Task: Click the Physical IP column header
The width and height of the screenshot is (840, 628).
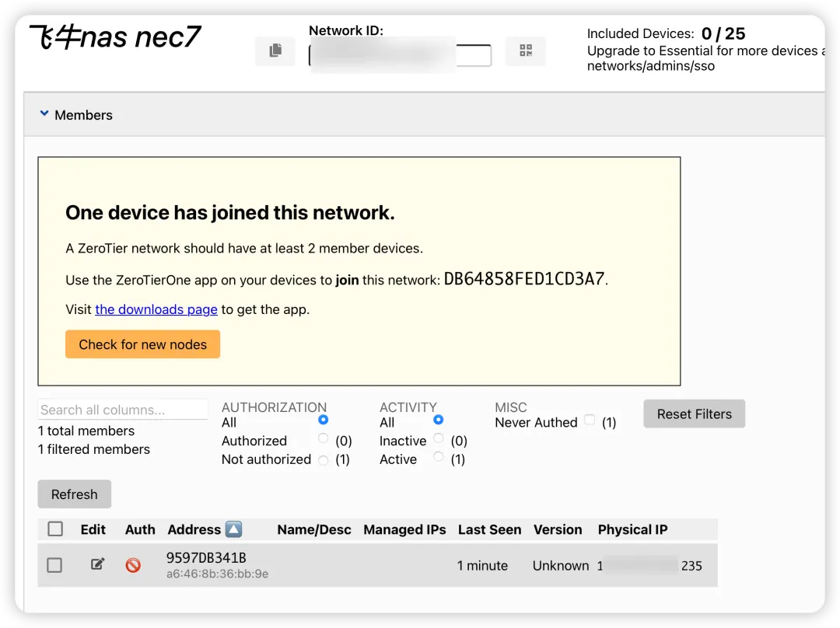Action: pos(632,529)
